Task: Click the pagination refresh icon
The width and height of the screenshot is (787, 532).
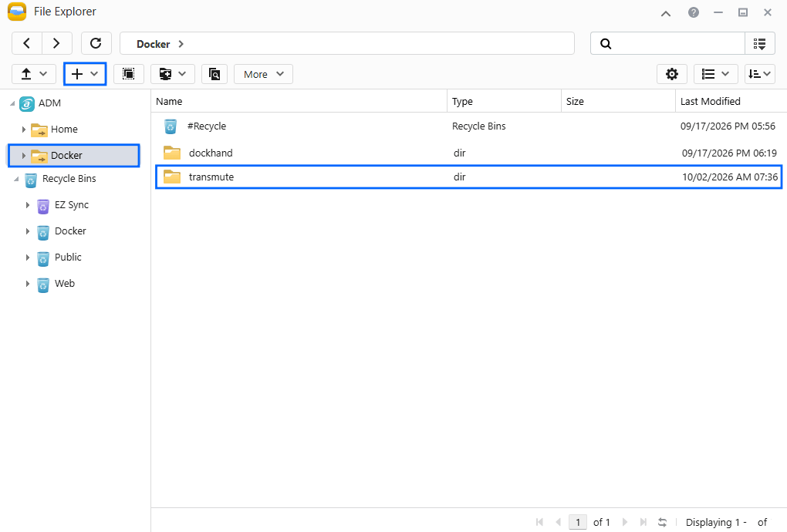Action: coord(663,523)
